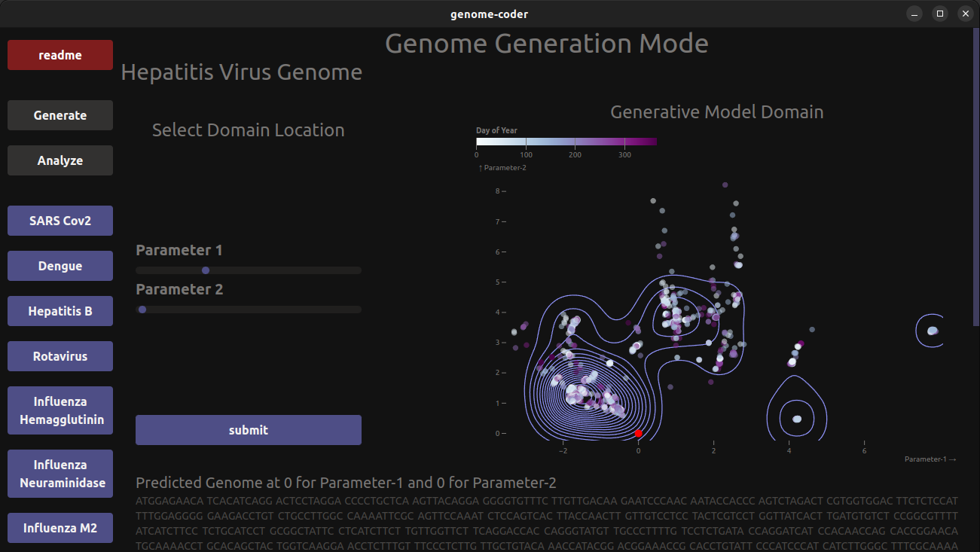Maximize the genome-coder window

point(939,14)
